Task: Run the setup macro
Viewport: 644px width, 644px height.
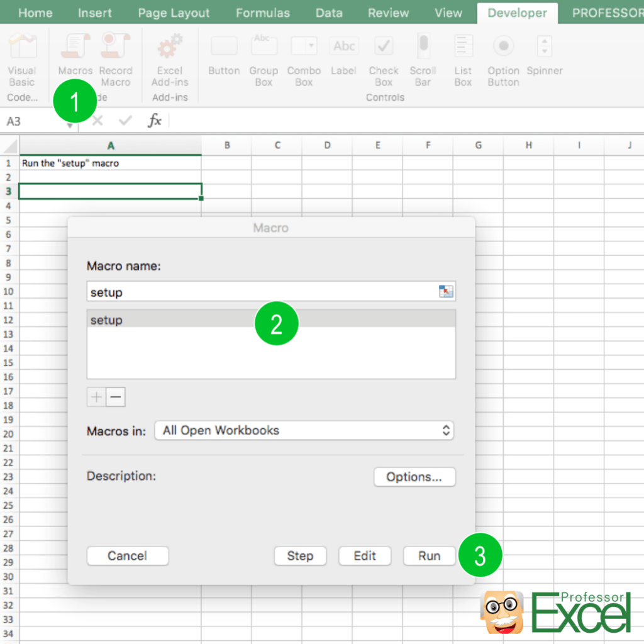Action: point(429,556)
